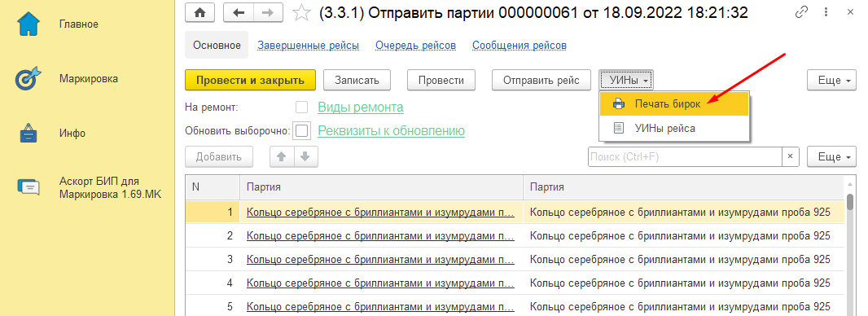
Task: Move row up with up arrow button
Action: point(282,156)
